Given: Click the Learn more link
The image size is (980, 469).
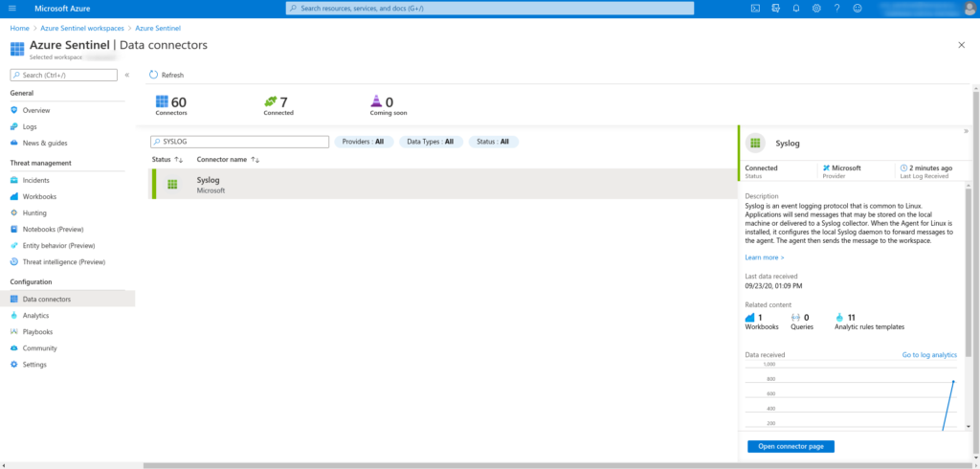Looking at the screenshot, I should (765, 257).
